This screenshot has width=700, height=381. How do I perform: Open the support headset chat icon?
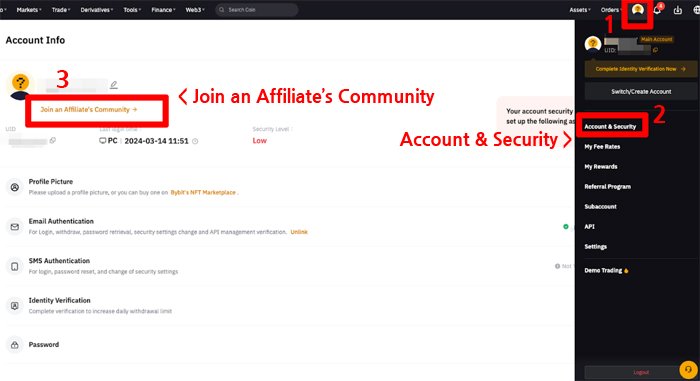click(x=688, y=369)
